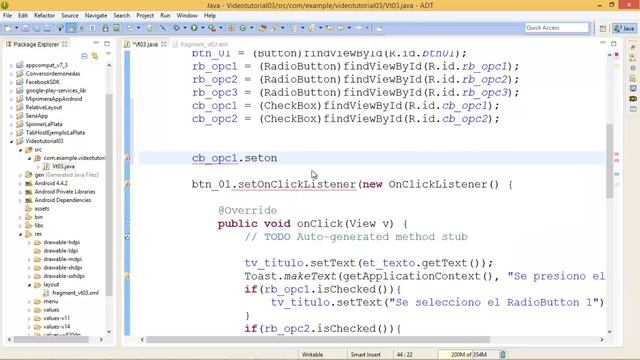Open the Project menu

pos(145,16)
